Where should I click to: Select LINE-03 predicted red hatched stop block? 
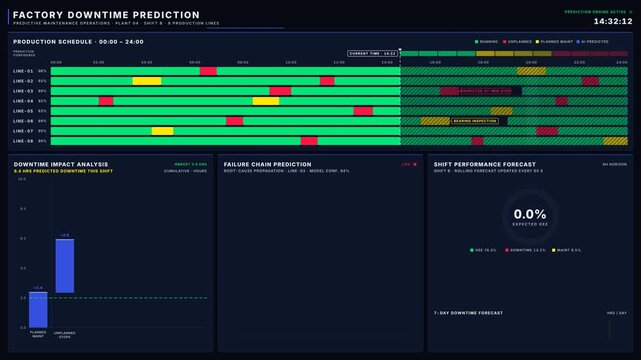450,91
